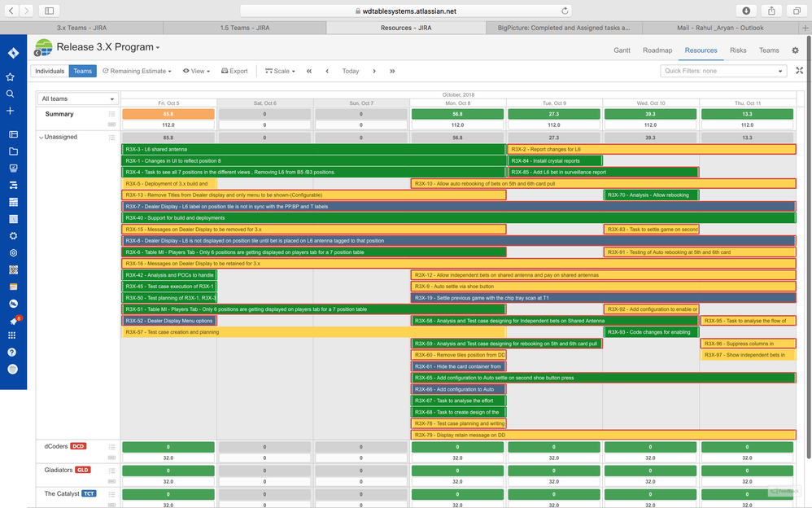
Task: Click the Jira logo at the sidebar top
Action: (x=11, y=52)
